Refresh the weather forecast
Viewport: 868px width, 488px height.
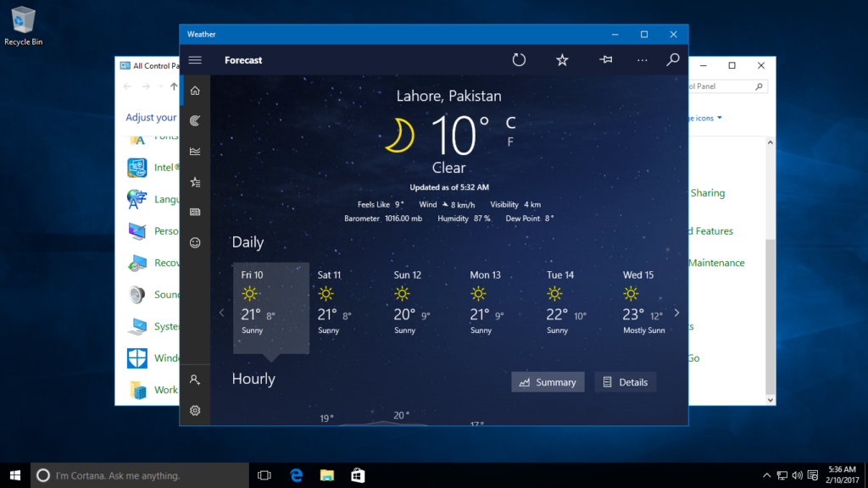point(518,60)
